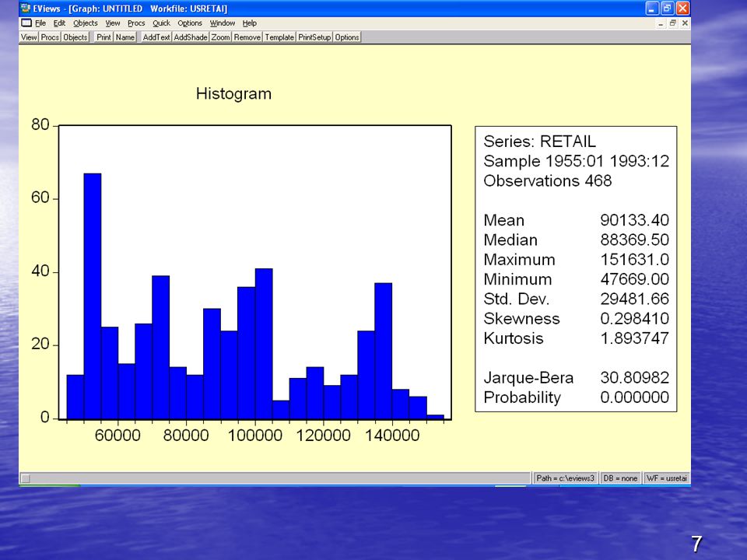Click the Std. Dev. value 29481.66

[635, 299]
